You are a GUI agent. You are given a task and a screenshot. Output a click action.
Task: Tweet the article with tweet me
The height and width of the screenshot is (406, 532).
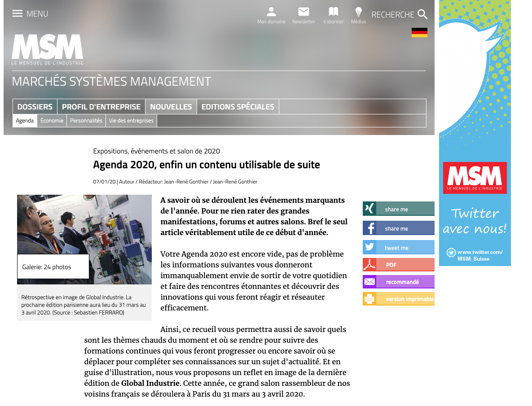[x=398, y=248]
